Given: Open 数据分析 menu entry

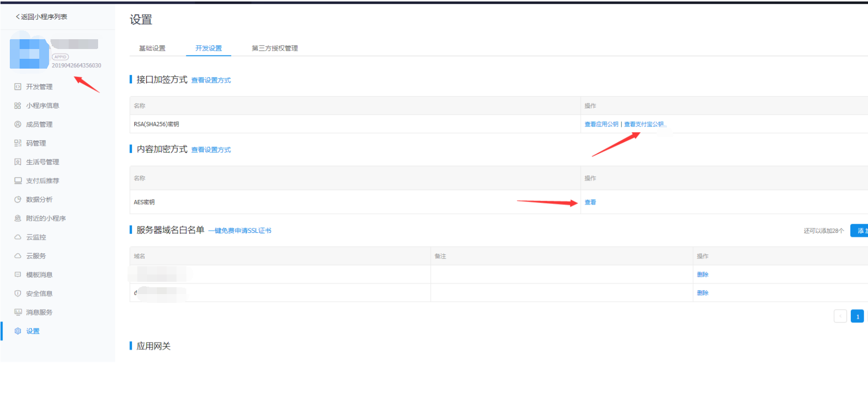Looking at the screenshot, I should (39, 199).
